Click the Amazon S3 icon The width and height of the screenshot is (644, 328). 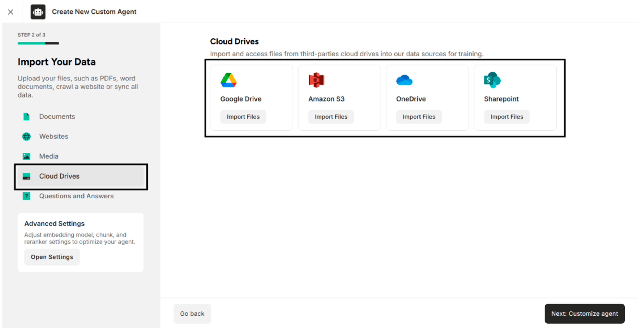click(x=316, y=80)
